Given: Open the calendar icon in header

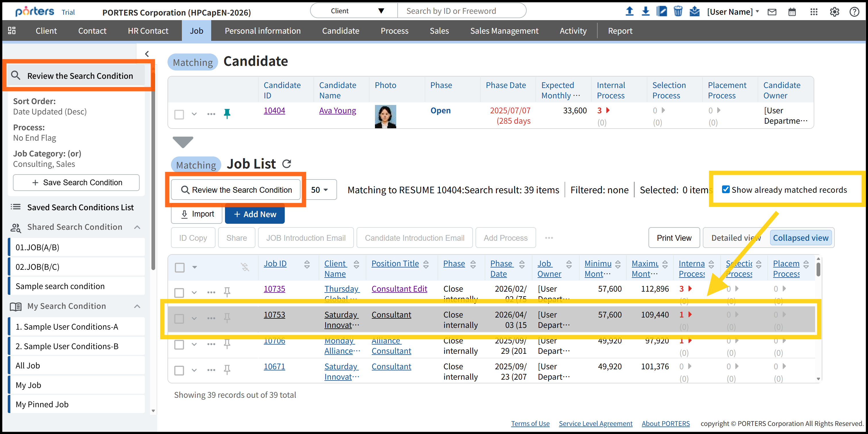Looking at the screenshot, I should 792,12.
